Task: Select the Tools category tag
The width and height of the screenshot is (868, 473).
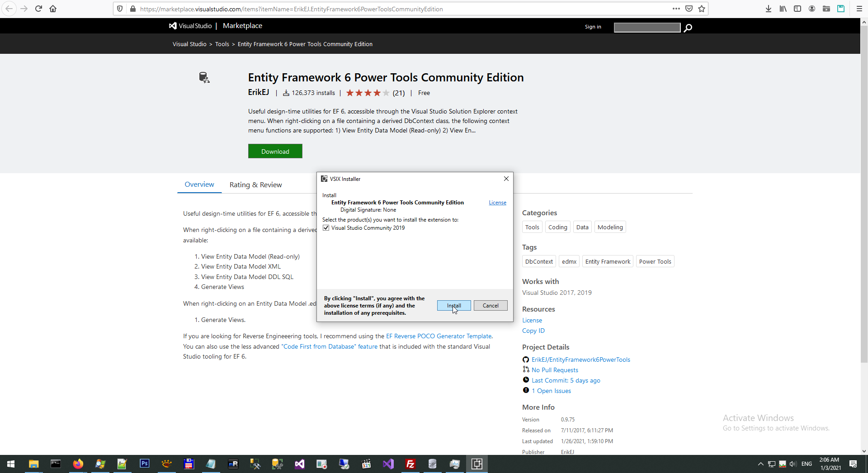Action: 532,227
